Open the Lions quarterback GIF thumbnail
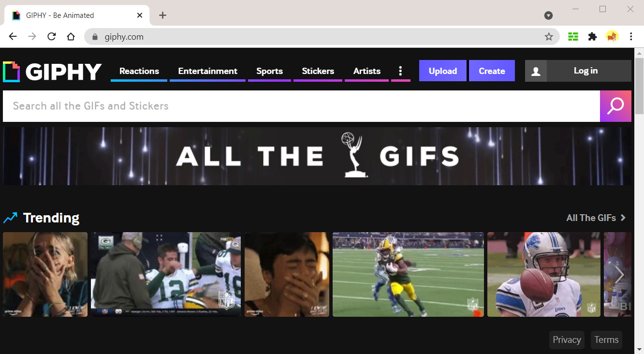Viewport: 644px width, 354px height. (543, 274)
